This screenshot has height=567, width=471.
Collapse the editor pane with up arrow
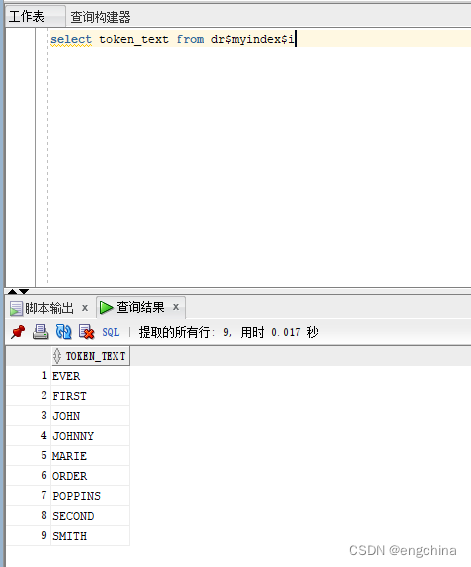(x=13, y=291)
